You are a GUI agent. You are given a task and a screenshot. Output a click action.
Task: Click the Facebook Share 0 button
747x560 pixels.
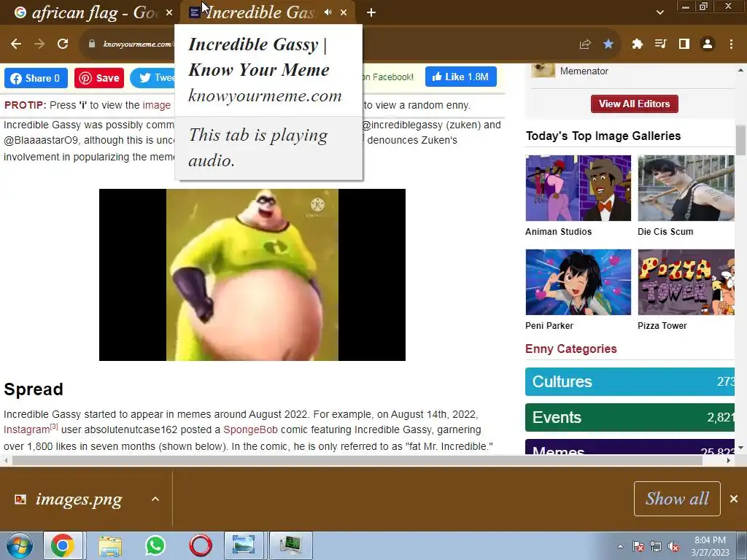pyautogui.click(x=36, y=78)
